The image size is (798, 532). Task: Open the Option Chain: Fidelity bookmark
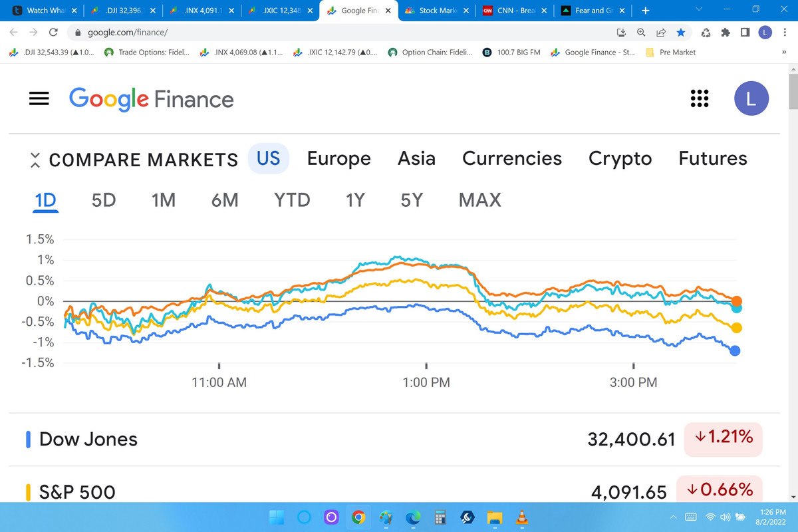(431, 53)
